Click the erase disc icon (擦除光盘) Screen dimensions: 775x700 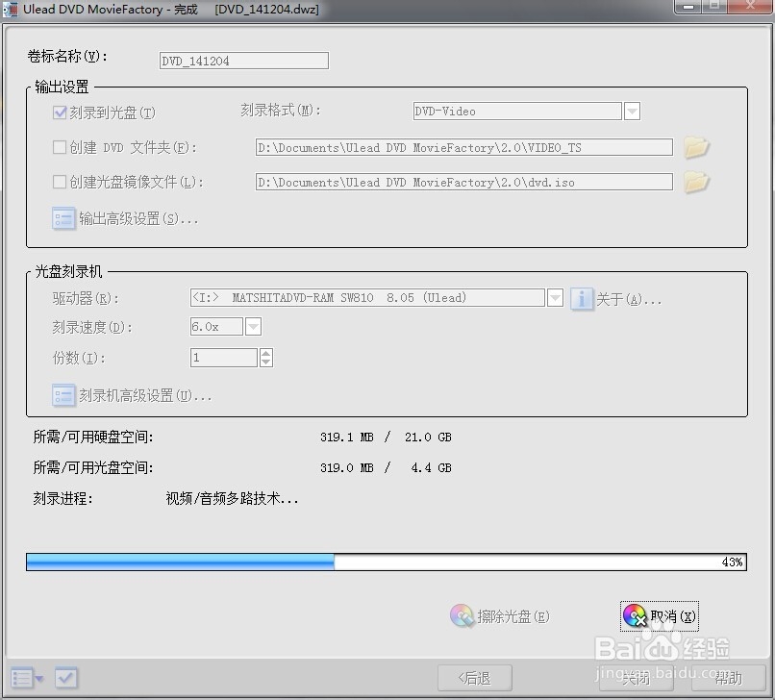pos(462,615)
